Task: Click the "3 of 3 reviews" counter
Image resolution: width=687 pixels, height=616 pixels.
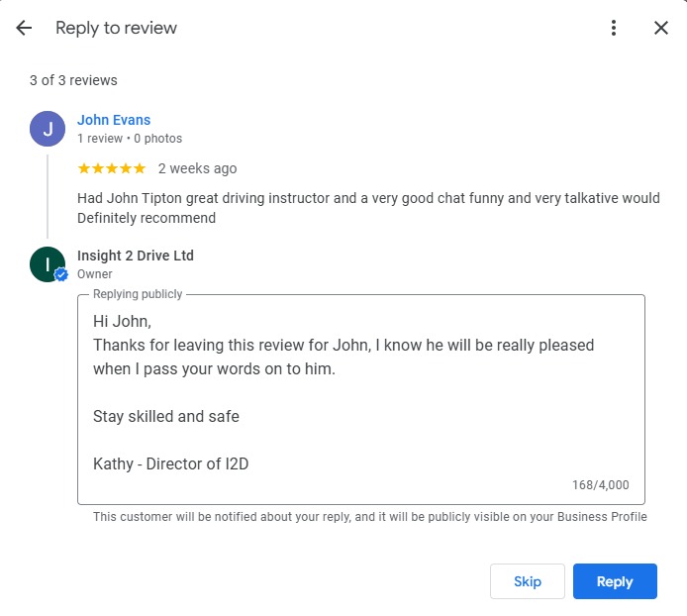Action: pyautogui.click(x=73, y=80)
